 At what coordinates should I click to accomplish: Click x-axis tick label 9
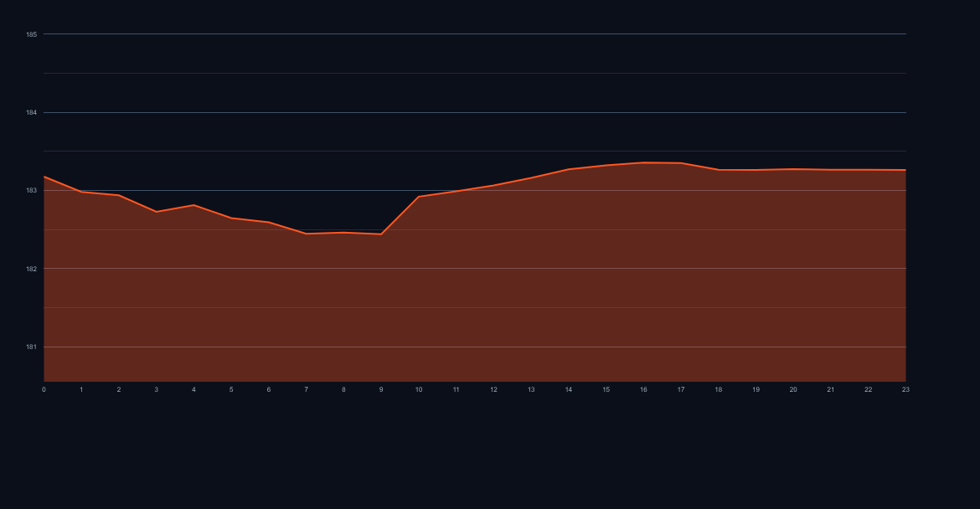click(x=381, y=390)
